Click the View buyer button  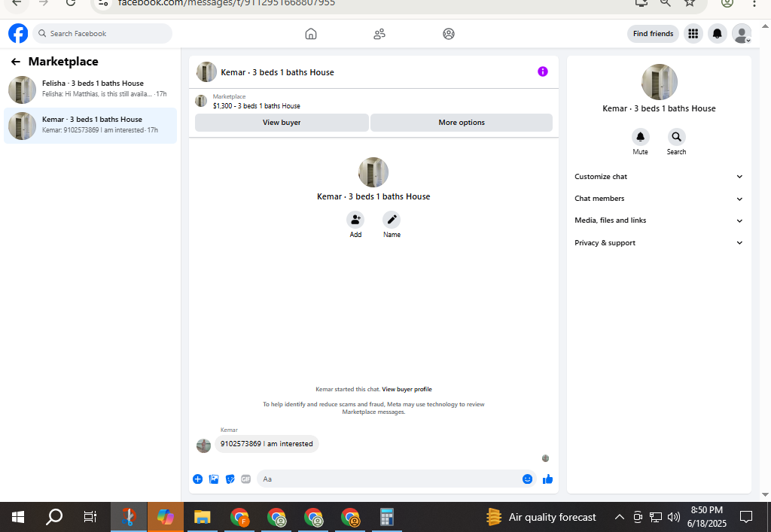coord(282,123)
